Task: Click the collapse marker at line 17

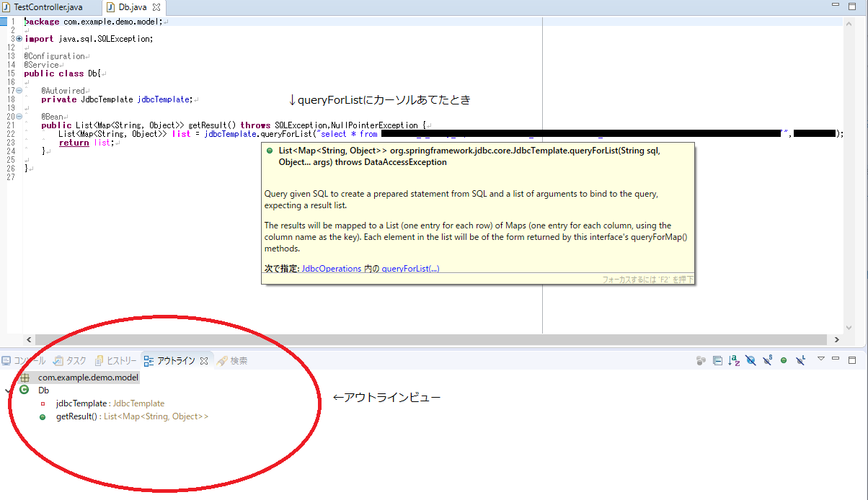Action: pos(19,91)
